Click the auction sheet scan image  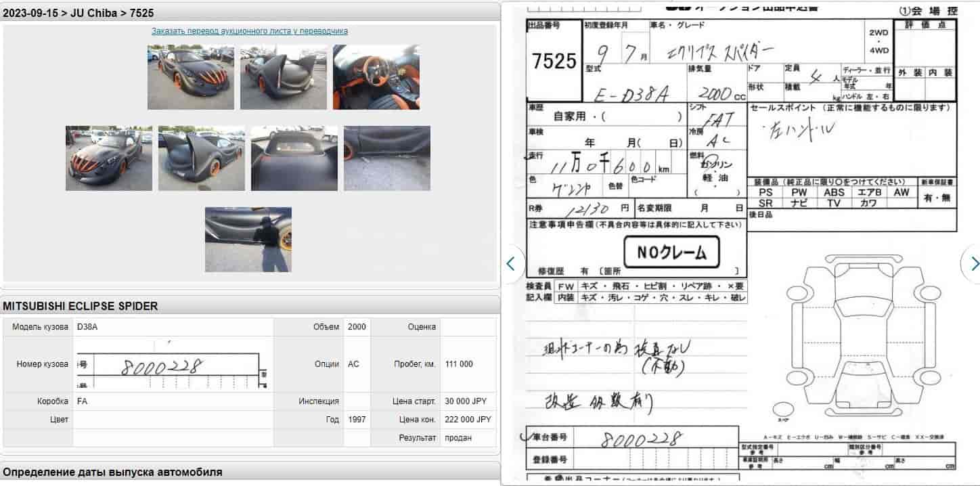742,244
